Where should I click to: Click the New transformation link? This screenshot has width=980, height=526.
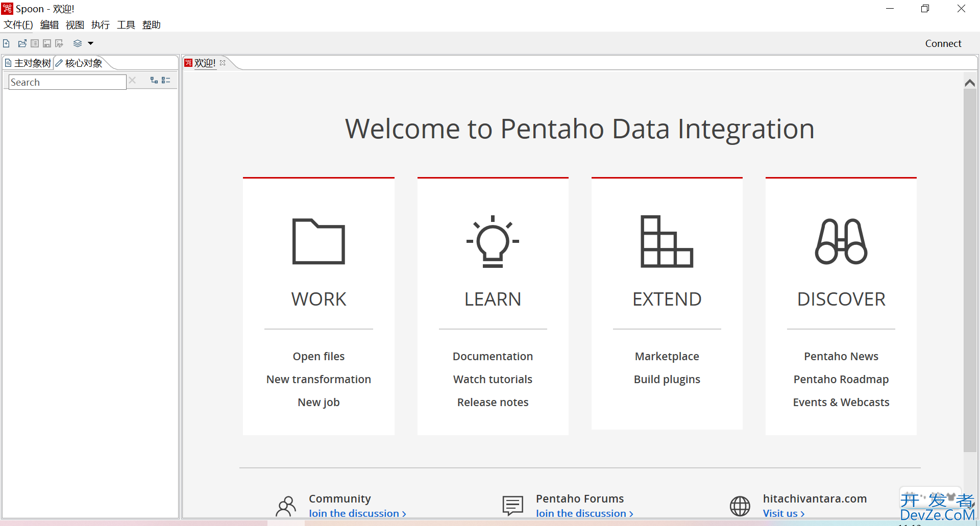click(x=318, y=379)
